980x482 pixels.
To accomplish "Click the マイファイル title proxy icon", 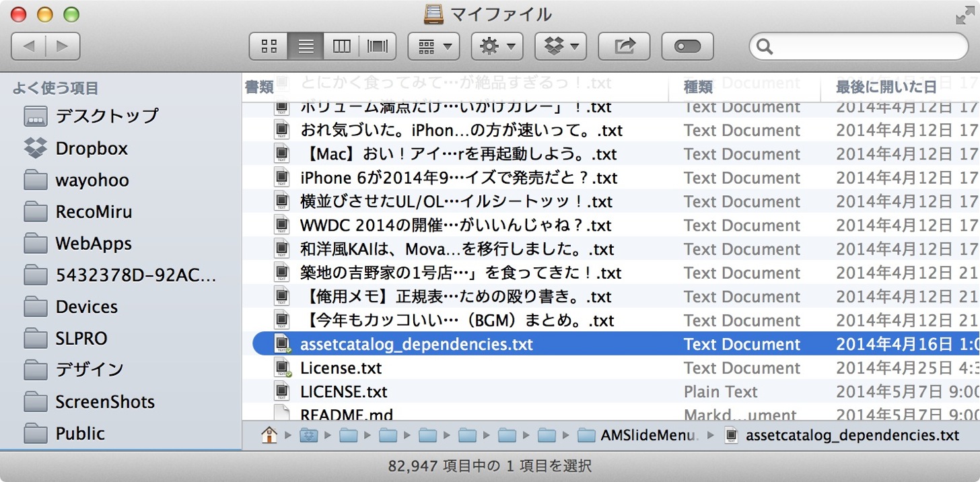I will [434, 13].
